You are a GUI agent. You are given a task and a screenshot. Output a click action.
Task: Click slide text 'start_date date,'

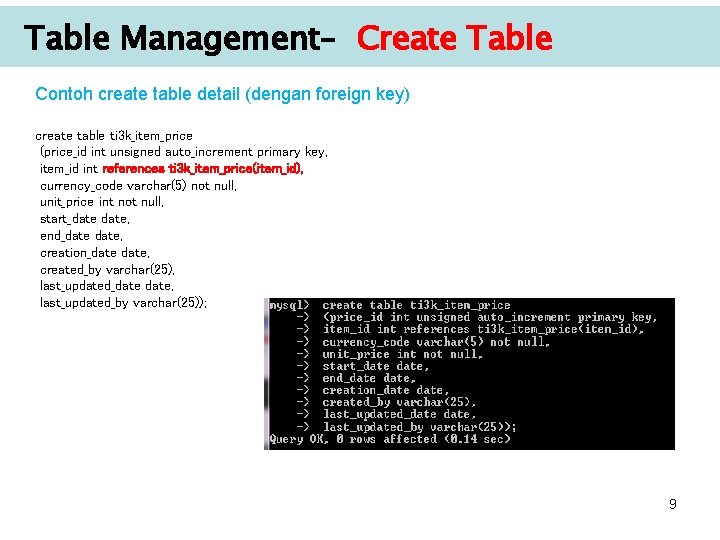pyautogui.click(x=85, y=219)
